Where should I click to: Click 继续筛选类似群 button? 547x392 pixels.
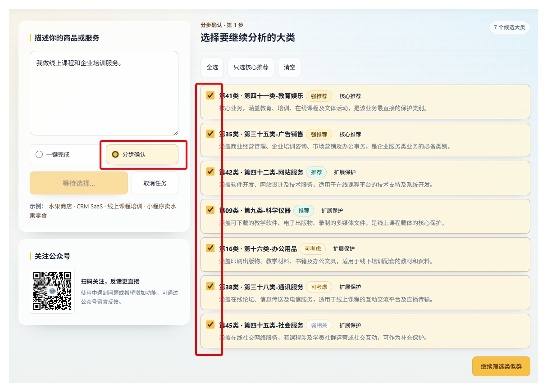(501, 366)
